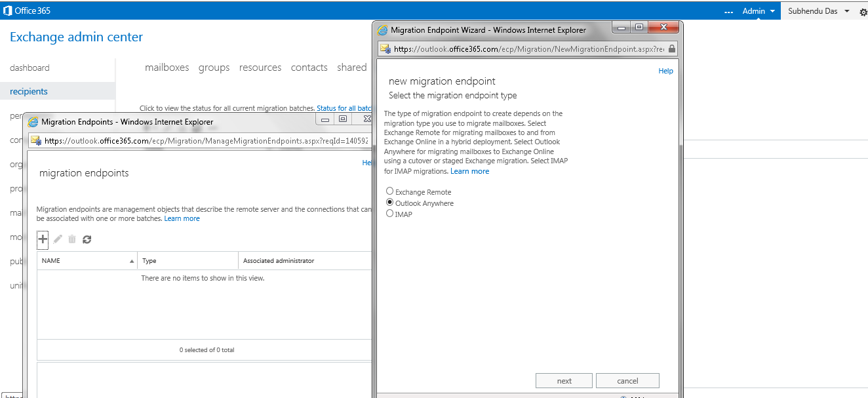Open the mailboxes tab
The width and height of the screenshot is (868, 398).
[167, 68]
